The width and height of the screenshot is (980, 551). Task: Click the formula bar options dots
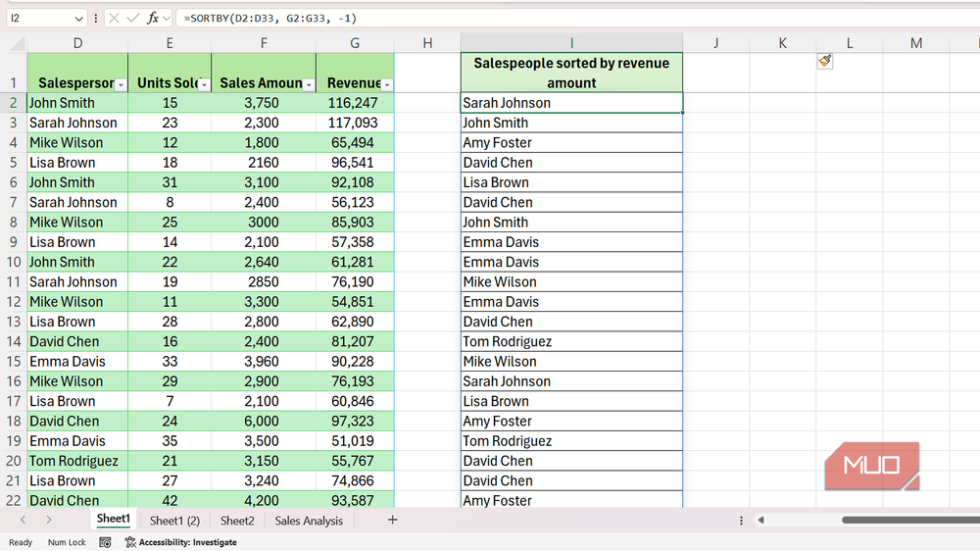(96, 18)
